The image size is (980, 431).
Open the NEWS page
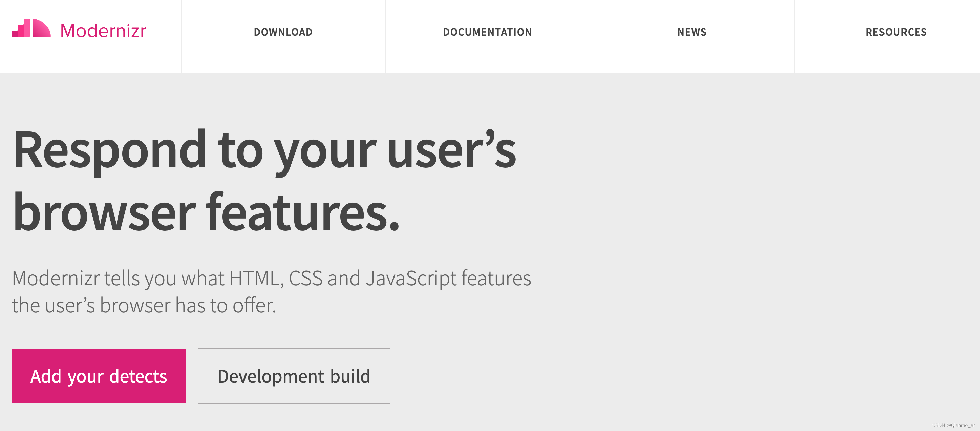coord(691,32)
